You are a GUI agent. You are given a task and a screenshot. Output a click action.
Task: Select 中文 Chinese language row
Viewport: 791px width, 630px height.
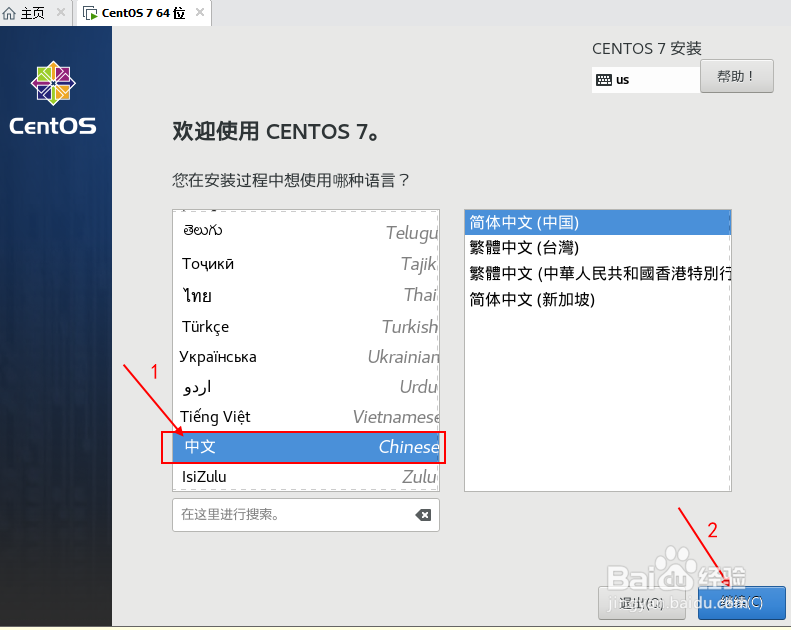click(306, 447)
